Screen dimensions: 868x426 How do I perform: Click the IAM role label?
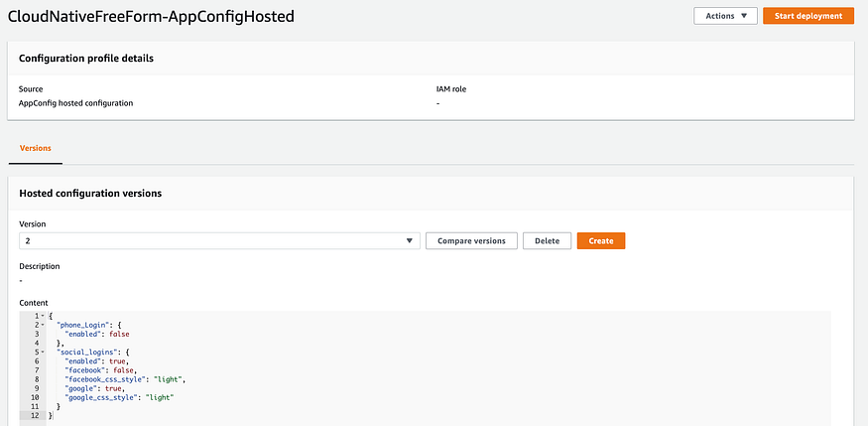(451, 88)
